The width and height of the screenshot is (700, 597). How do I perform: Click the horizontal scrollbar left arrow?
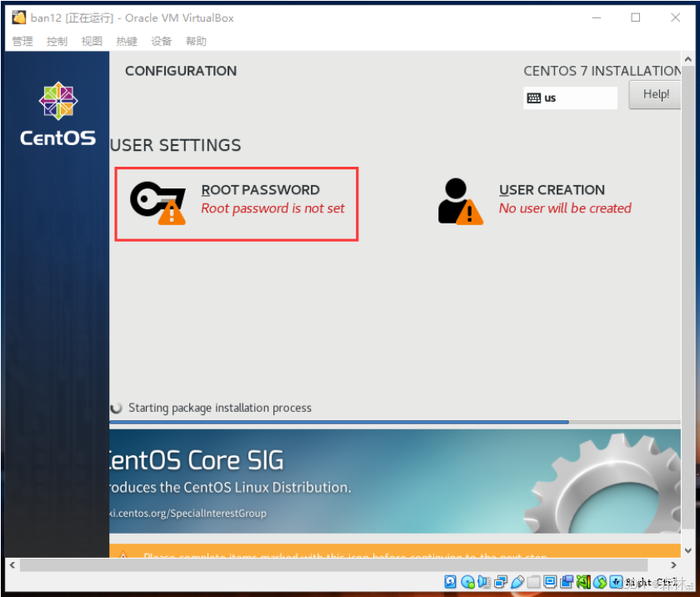coord(12,564)
